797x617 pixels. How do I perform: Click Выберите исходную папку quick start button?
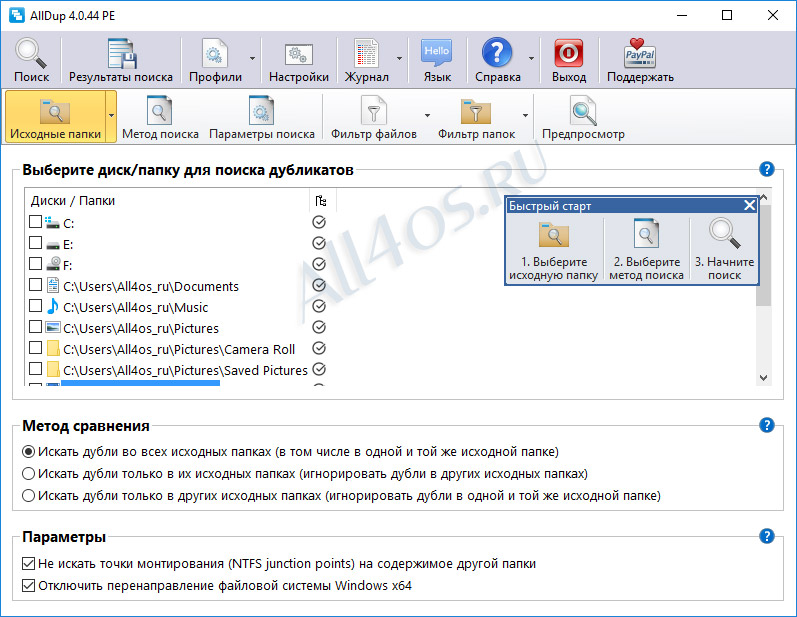click(554, 249)
